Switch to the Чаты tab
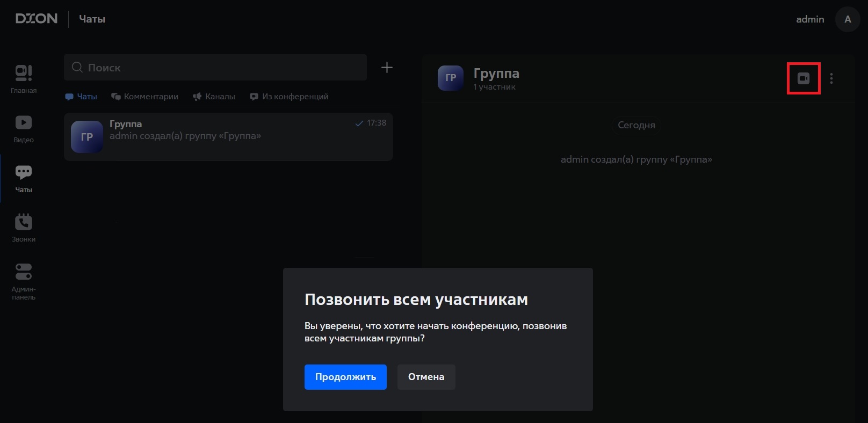 tap(81, 97)
